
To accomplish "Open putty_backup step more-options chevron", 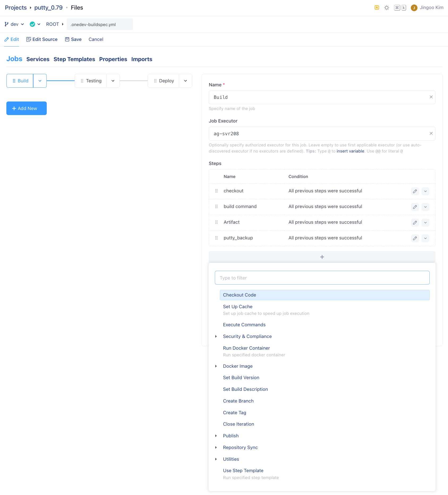I will click(425, 238).
